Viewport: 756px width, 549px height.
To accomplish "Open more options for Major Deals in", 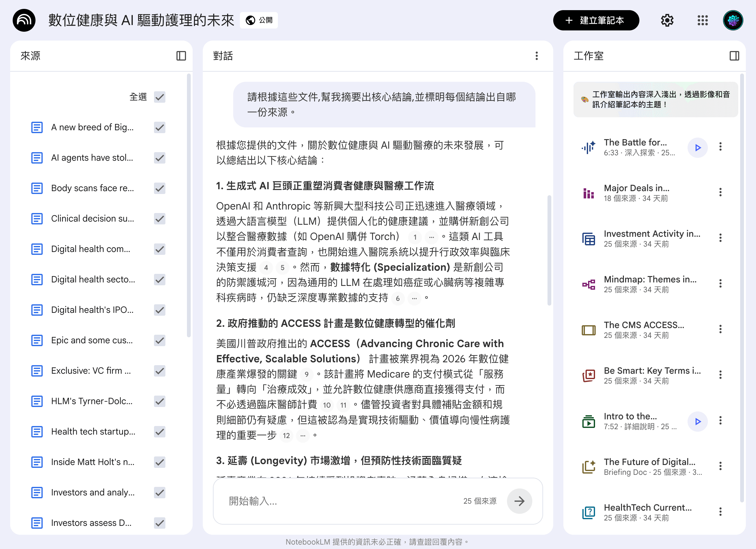I will [720, 192].
